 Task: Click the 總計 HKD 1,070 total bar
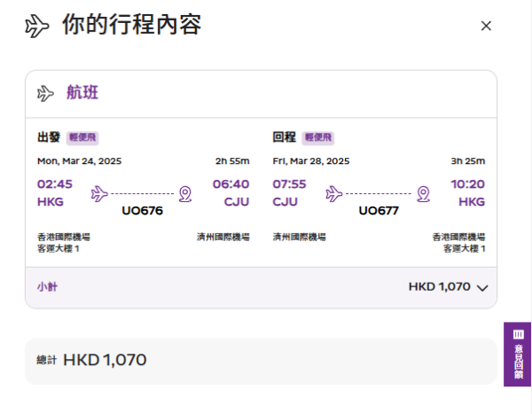pos(261,360)
